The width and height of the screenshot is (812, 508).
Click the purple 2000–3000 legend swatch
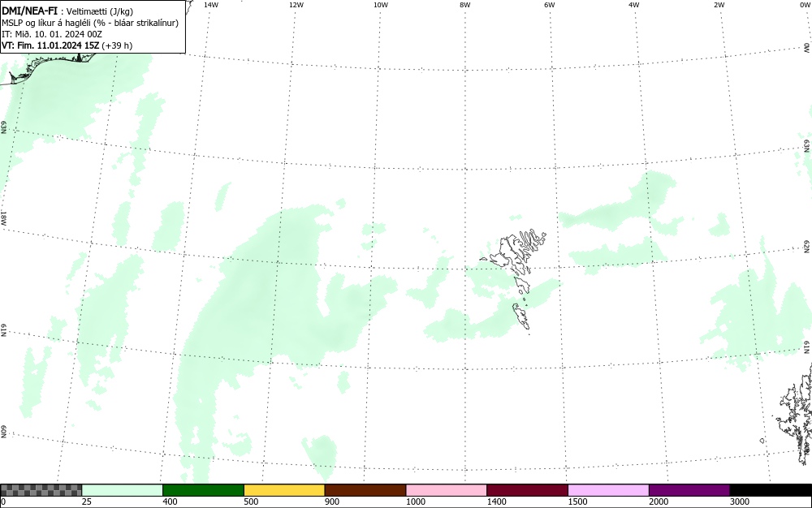[x=689, y=490]
